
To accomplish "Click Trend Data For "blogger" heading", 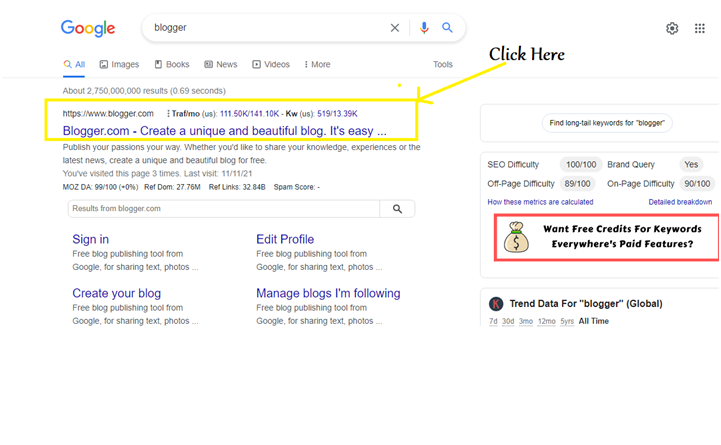I will pos(586,304).
